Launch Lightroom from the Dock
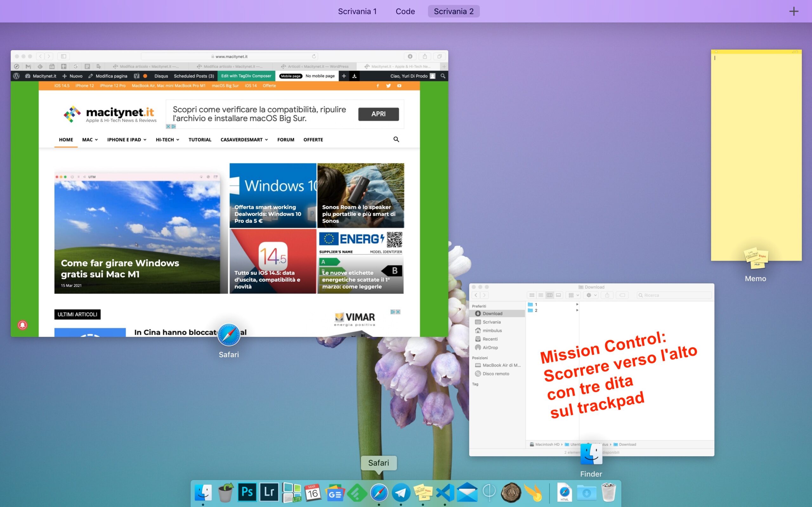The image size is (812, 507). click(269, 492)
